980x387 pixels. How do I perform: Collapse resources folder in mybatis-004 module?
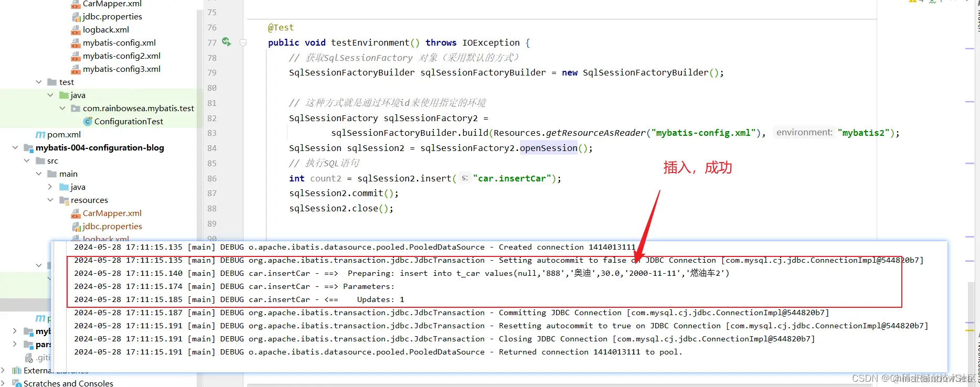(x=50, y=200)
